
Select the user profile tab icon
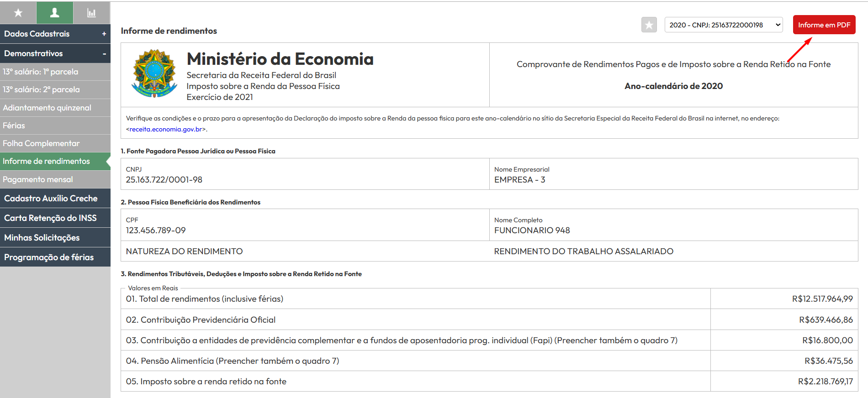(55, 13)
